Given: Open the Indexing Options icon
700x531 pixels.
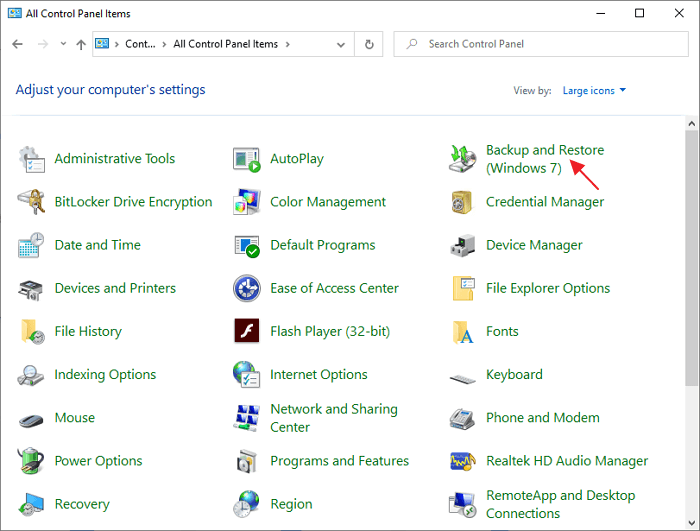Looking at the screenshot, I should [30, 375].
